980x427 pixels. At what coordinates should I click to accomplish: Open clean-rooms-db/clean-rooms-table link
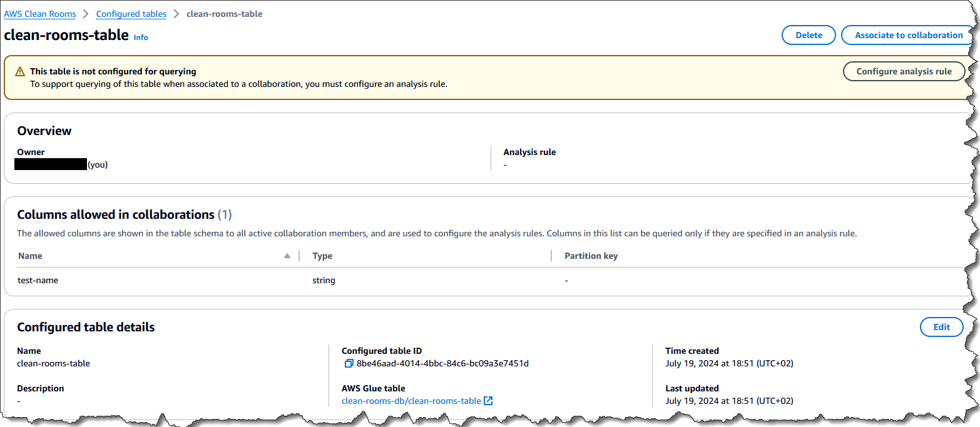[411, 401]
